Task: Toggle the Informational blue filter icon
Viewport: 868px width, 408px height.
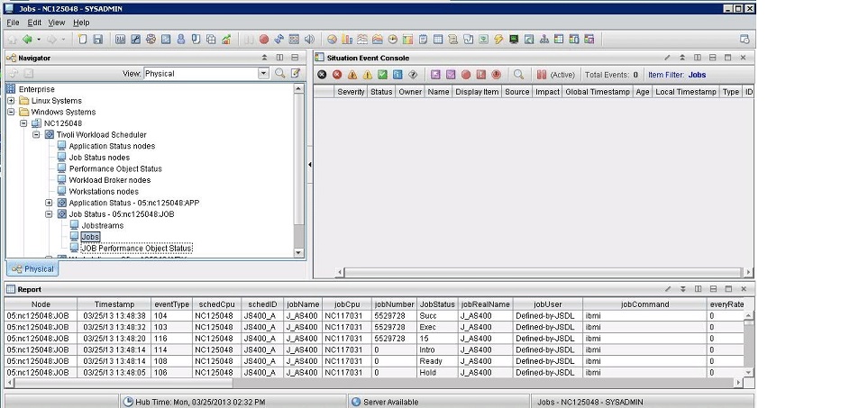Action: click(397, 75)
